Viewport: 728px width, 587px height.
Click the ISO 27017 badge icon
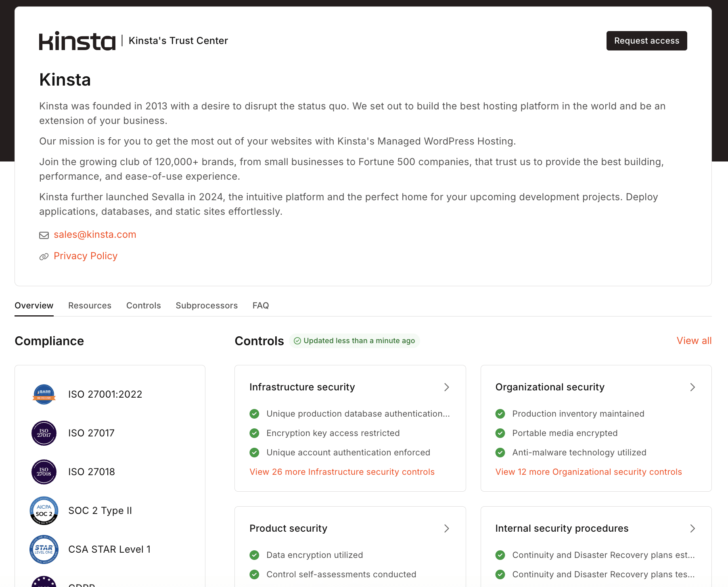tap(44, 433)
